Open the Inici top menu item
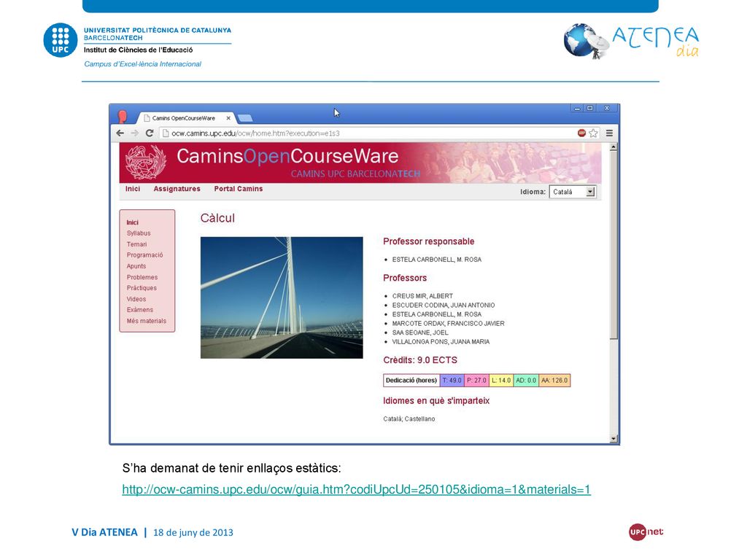This screenshot has width=747, height=560. (x=133, y=189)
